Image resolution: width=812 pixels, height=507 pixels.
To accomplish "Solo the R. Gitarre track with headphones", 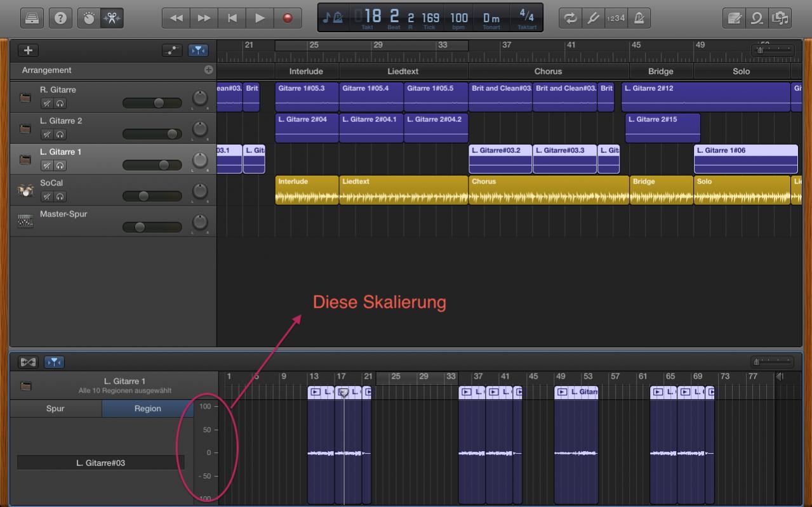I will pos(60,103).
